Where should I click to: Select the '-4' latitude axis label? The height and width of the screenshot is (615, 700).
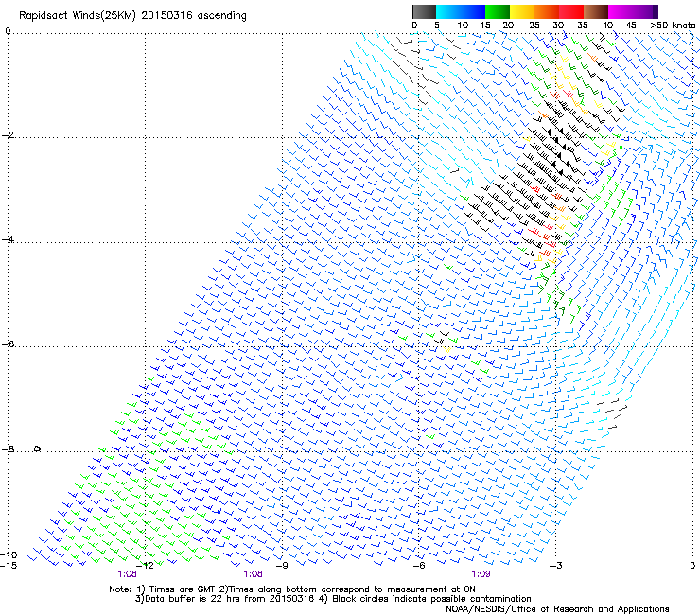tap(8, 239)
